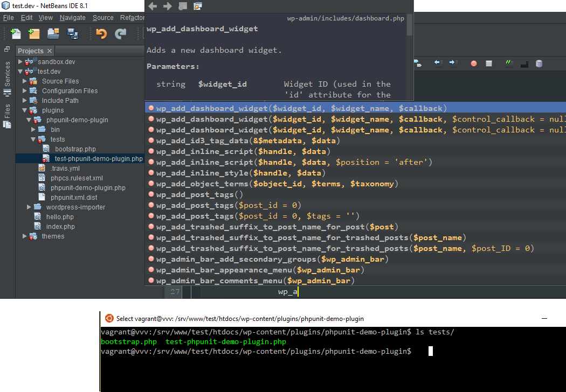Screen dimensions: 566x392
Task: Start macro recording with red circle
Action: (x=474, y=64)
